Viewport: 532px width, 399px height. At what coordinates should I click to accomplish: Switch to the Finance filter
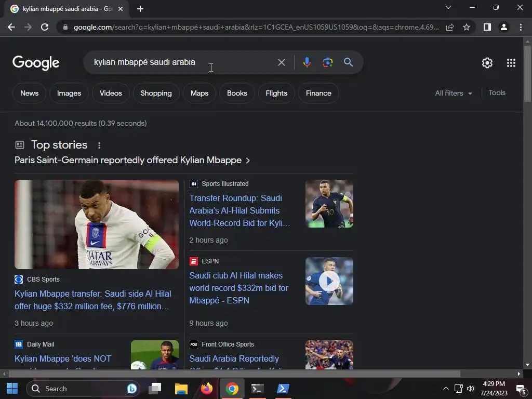click(318, 94)
